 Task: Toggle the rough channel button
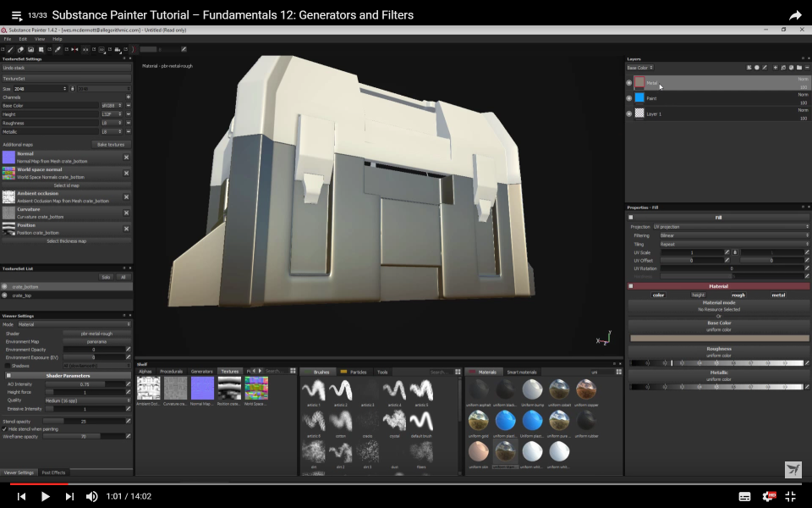coord(738,295)
